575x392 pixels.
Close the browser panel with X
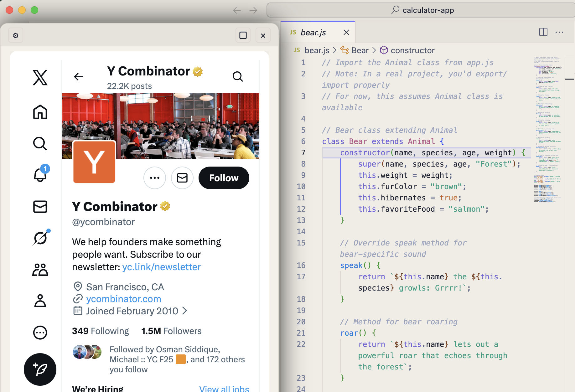(263, 35)
